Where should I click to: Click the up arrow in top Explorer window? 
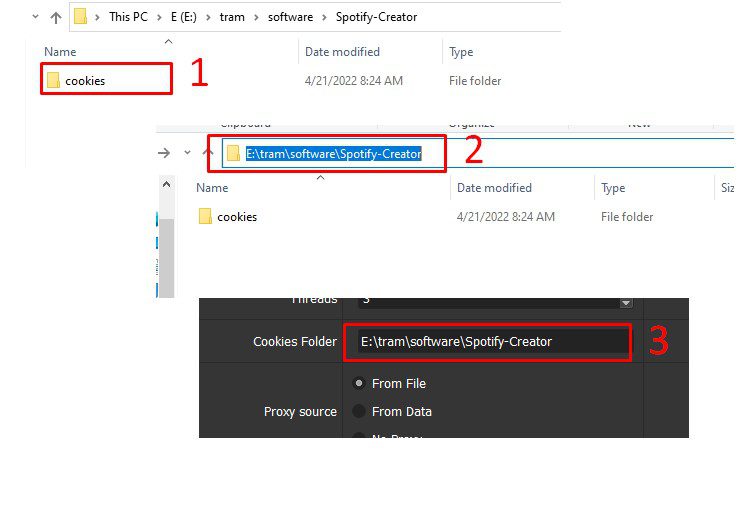tap(56, 17)
